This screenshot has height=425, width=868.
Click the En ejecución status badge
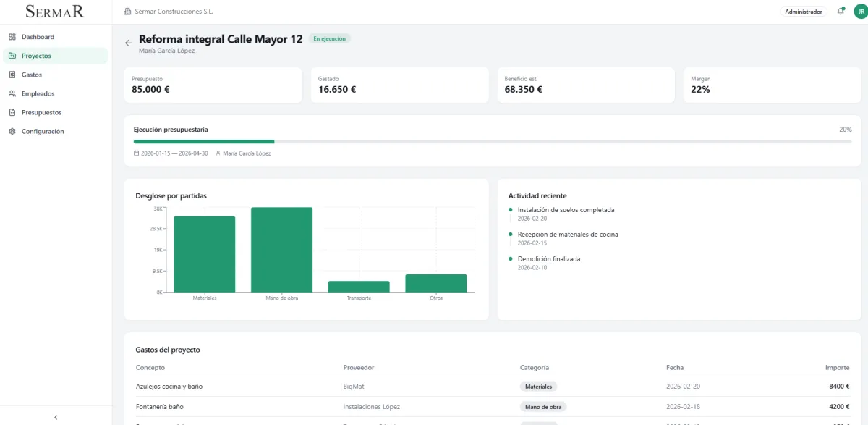point(329,38)
